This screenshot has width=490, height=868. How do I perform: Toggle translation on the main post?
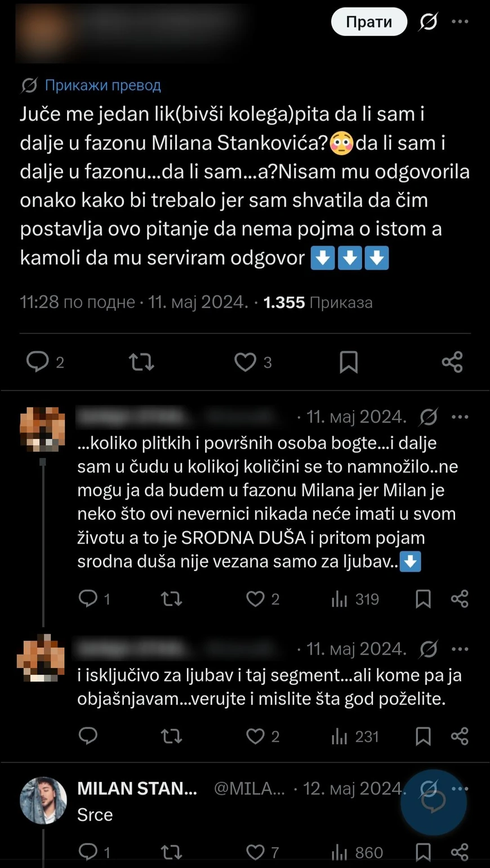click(427, 21)
